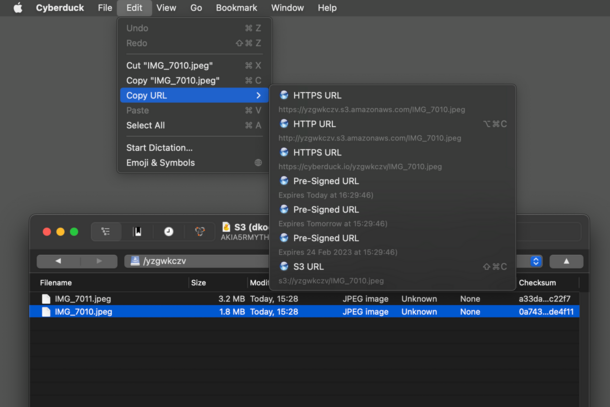Viewport: 610px width, 407px height.
Task: Copy the S3 URL entry
Action: point(308,267)
